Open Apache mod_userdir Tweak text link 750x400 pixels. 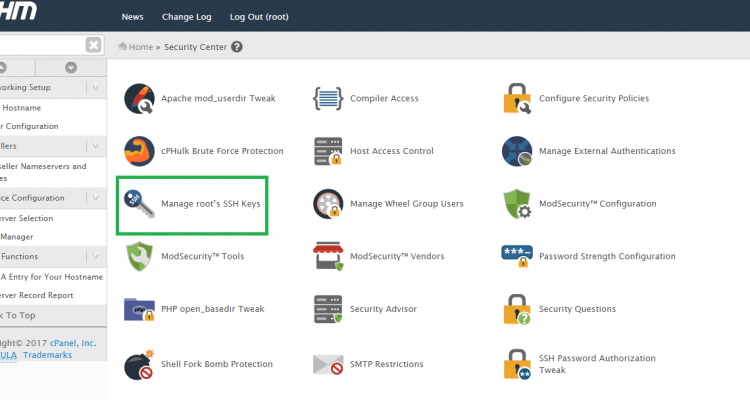pyautogui.click(x=218, y=99)
